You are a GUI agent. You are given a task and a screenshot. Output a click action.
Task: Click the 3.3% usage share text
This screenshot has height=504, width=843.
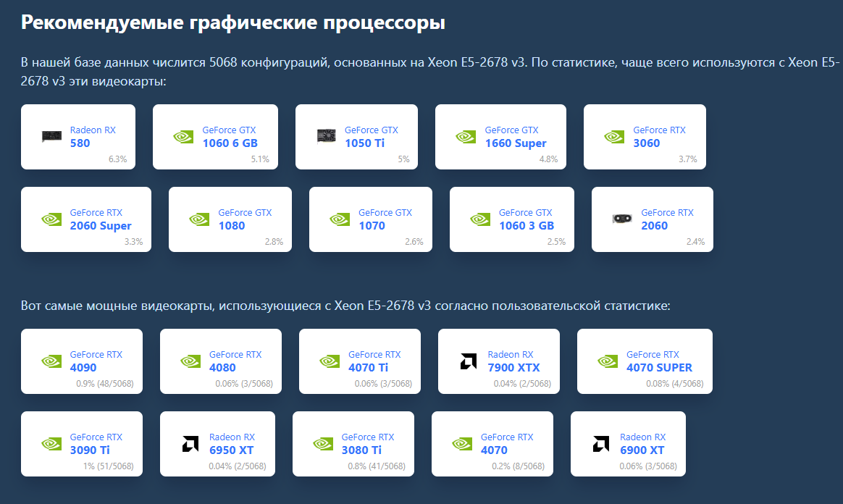(134, 242)
